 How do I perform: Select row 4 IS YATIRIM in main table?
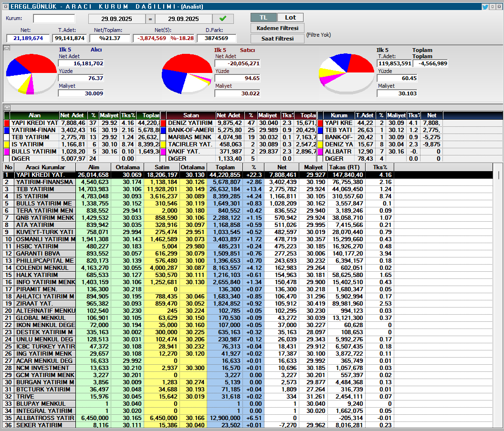(x=248, y=196)
